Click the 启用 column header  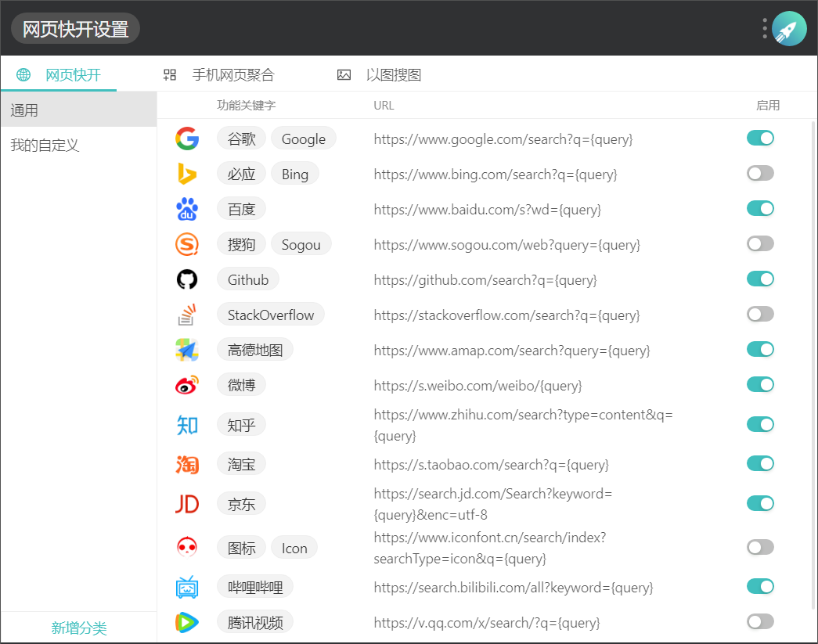(768, 106)
